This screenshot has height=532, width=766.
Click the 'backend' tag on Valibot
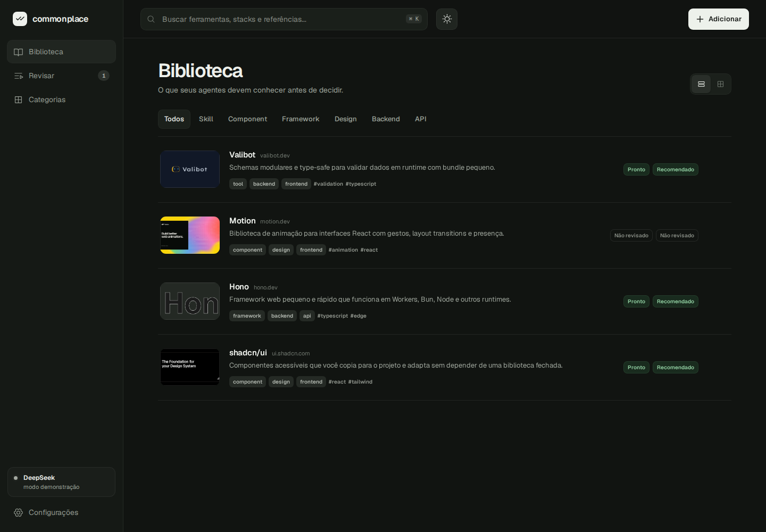point(264,184)
